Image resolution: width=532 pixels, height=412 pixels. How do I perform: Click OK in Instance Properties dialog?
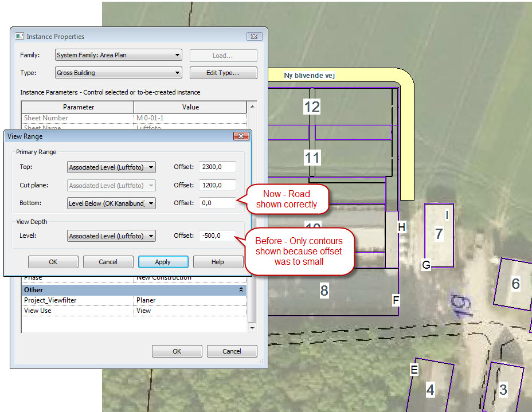tap(177, 351)
